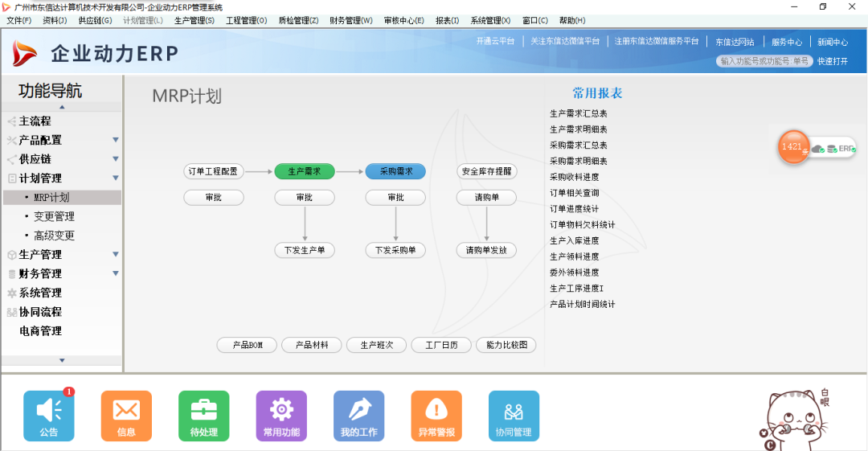The width and height of the screenshot is (868, 451).
Task: Click the orange 1421 floating ball
Action: point(792,147)
